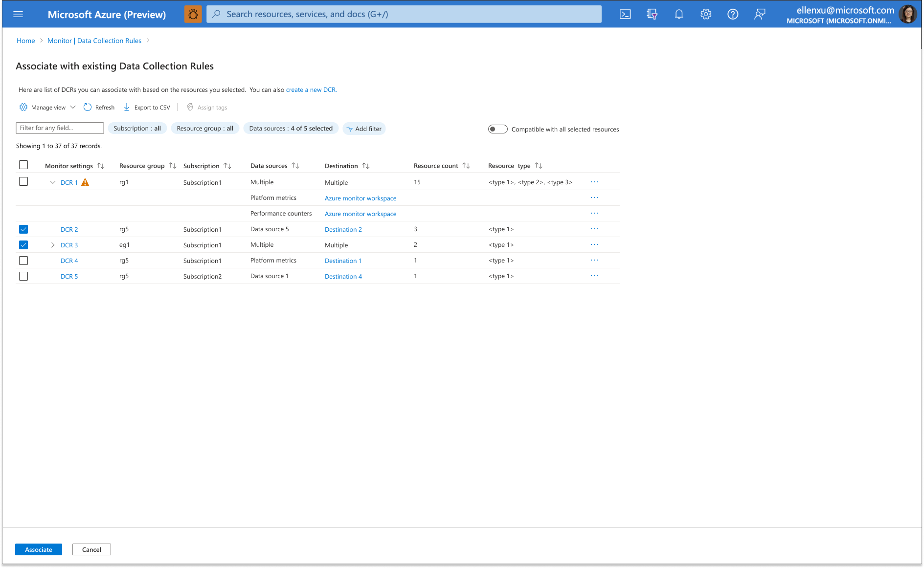Toggle the select-all header checkbox
The height and width of the screenshot is (568, 924).
point(23,165)
